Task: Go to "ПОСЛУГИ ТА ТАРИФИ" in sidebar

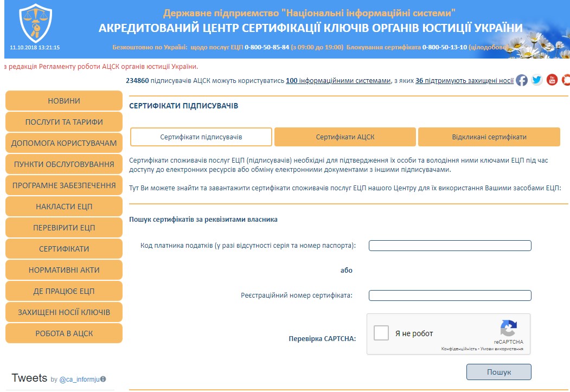Action: click(x=64, y=122)
